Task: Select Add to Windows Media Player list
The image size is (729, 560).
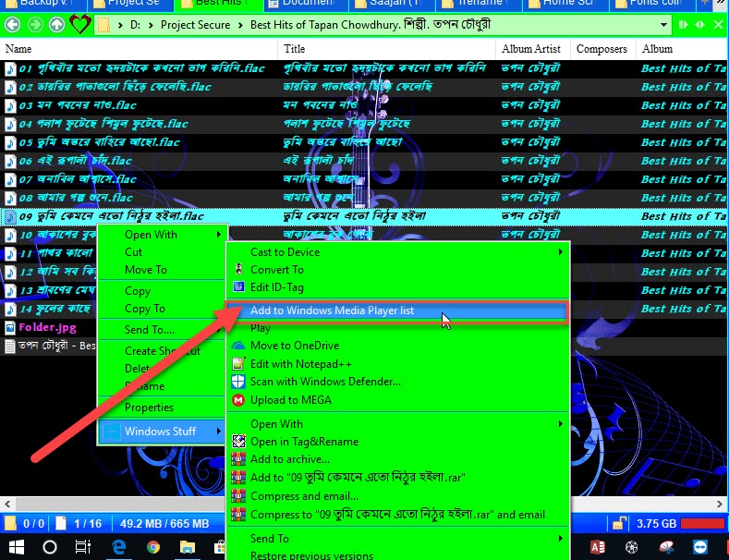Action: [x=396, y=310]
